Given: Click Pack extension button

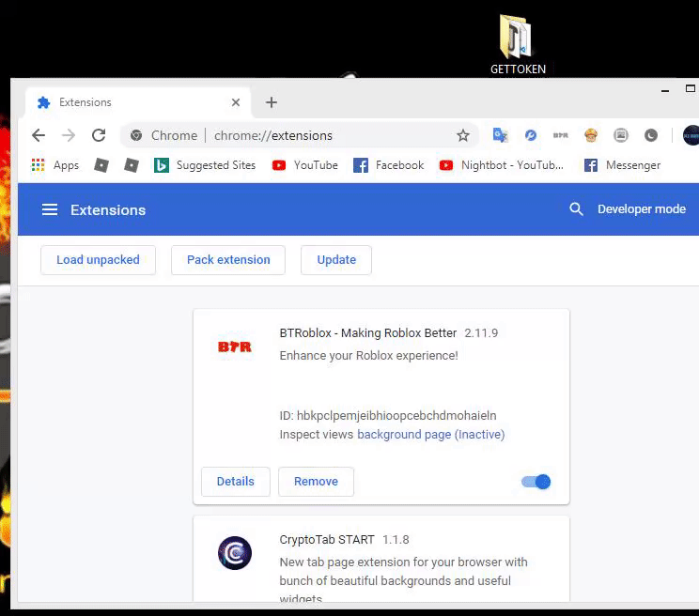Looking at the screenshot, I should tap(228, 260).
